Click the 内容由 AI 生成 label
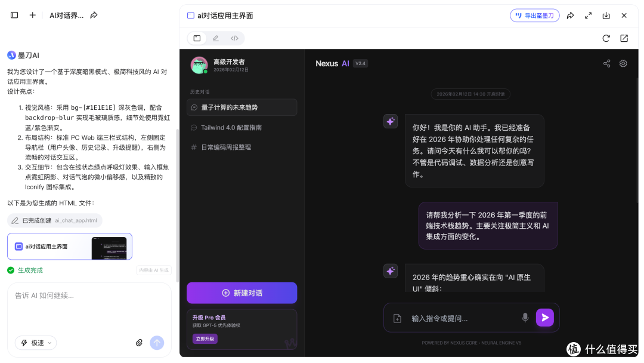 [x=154, y=270]
